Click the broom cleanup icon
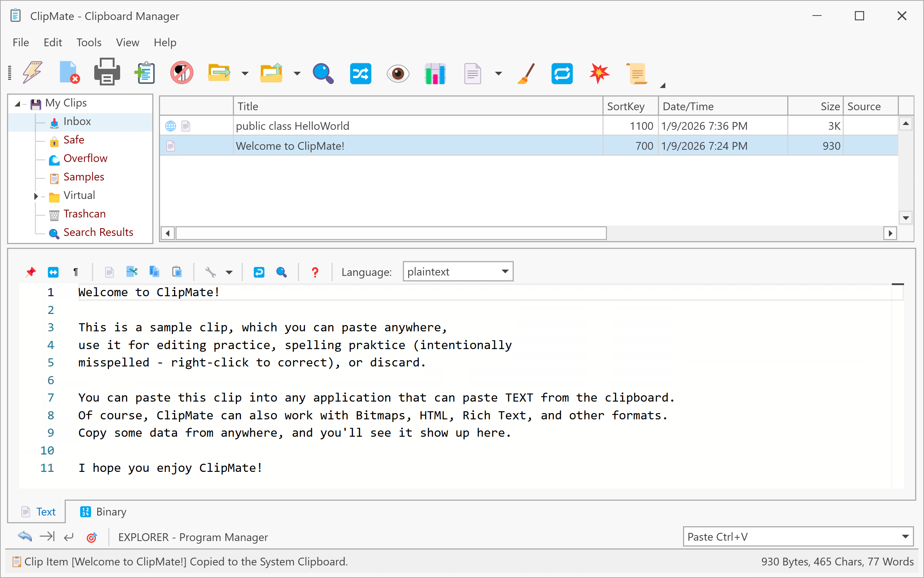The height and width of the screenshot is (578, 924). 526,73
